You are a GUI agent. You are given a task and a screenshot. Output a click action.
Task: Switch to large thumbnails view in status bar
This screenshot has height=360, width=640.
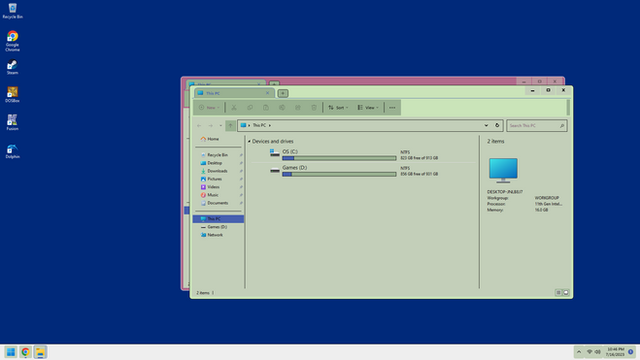566,293
